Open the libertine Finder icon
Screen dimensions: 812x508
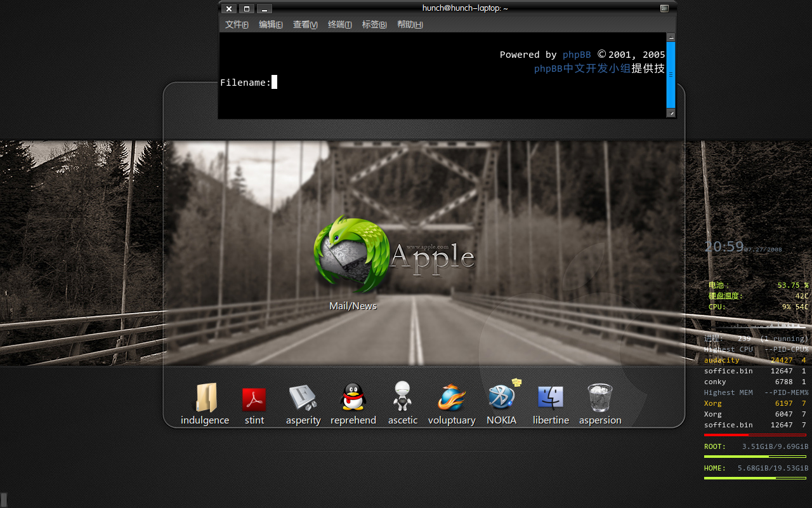pyautogui.click(x=551, y=398)
